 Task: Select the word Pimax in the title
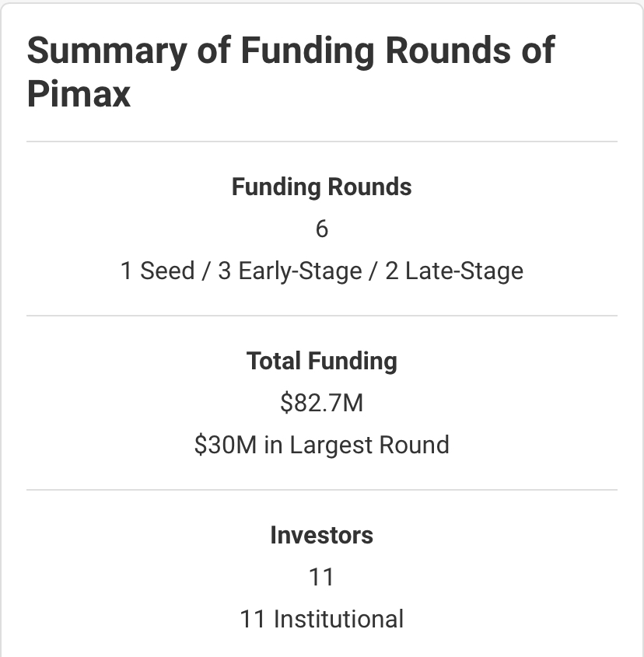point(79,94)
